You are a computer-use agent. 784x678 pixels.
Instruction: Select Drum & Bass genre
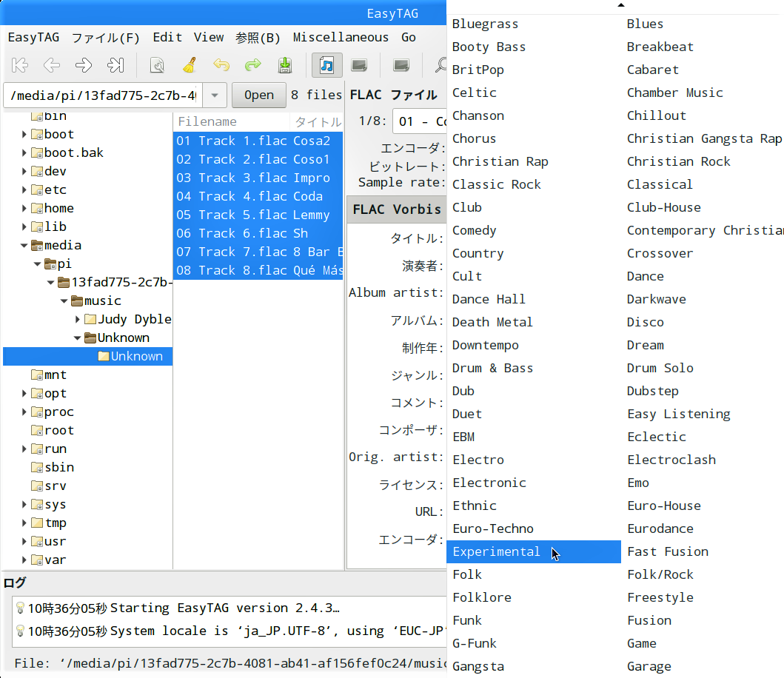click(534, 368)
